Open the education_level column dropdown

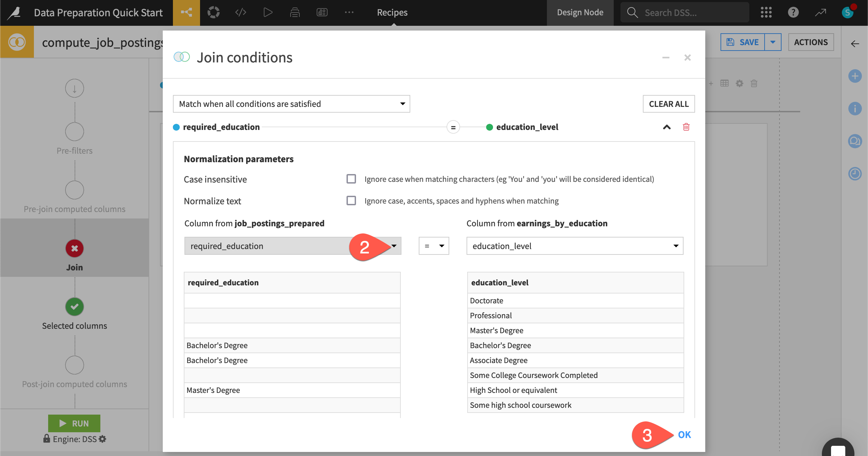(x=575, y=246)
